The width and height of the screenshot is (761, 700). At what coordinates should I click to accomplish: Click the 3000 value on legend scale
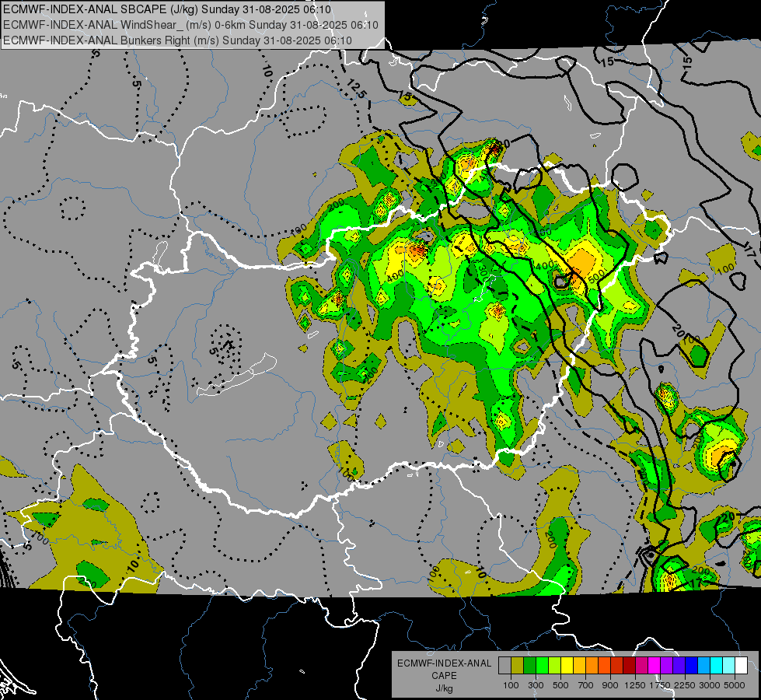710,685
